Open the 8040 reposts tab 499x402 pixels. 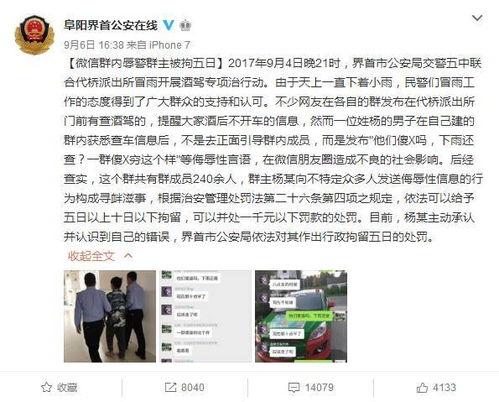185,387
